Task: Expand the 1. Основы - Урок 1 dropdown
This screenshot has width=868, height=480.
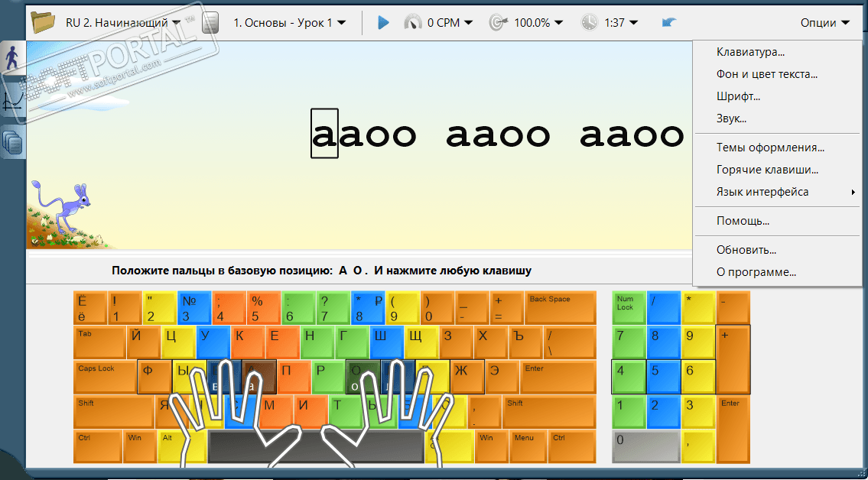Action: pos(290,23)
